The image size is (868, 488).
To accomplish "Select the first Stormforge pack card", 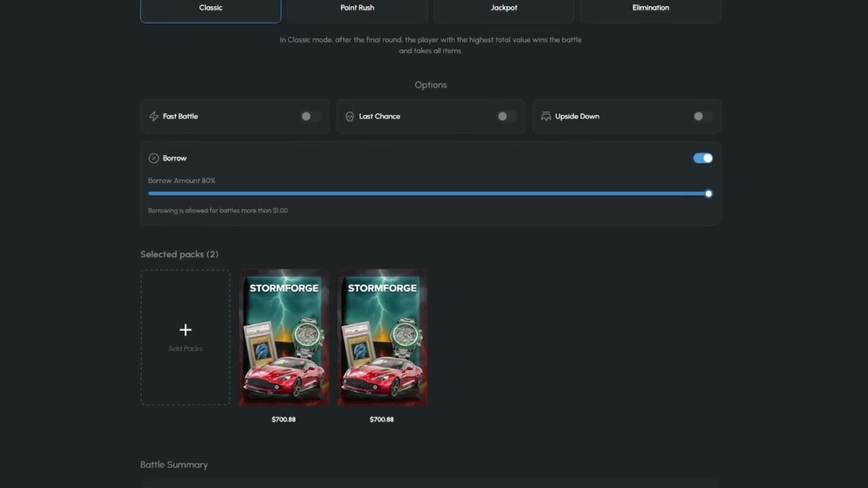I will 283,338.
